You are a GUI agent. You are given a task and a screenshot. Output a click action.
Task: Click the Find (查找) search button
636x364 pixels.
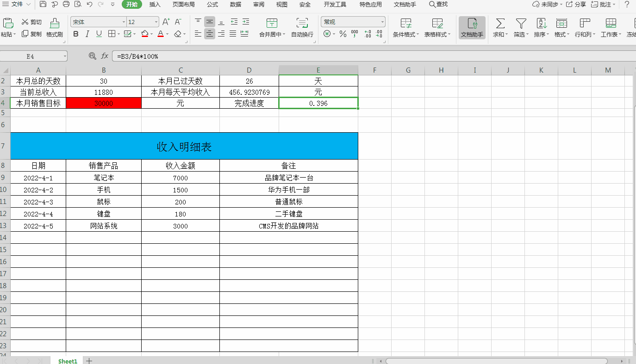coord(438,4)
